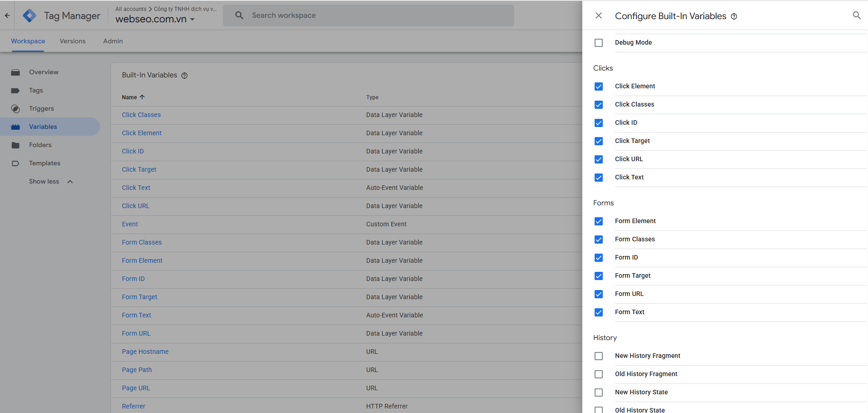Switch to the Workspace tab
868x413 pixels.
click(28, 41)
